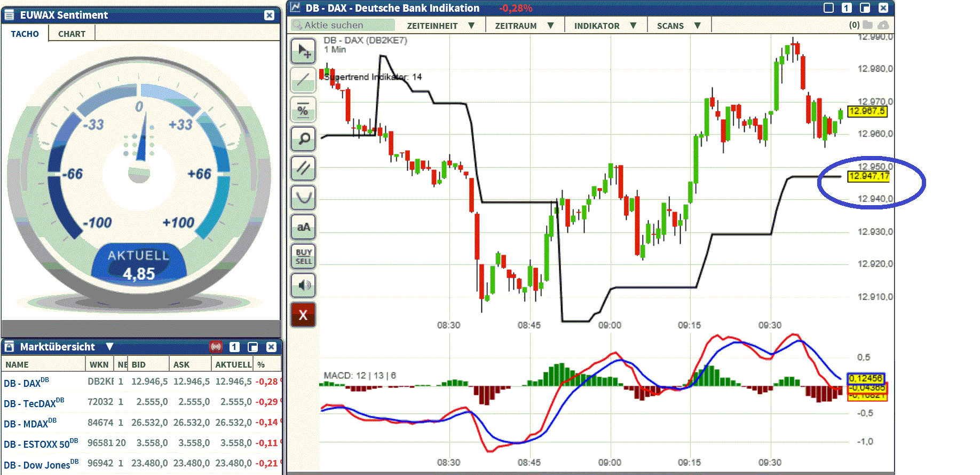Viewport: 980px width, 475px height.
Task: Sort by the NAME column header
Action: [x=43, y=364]
